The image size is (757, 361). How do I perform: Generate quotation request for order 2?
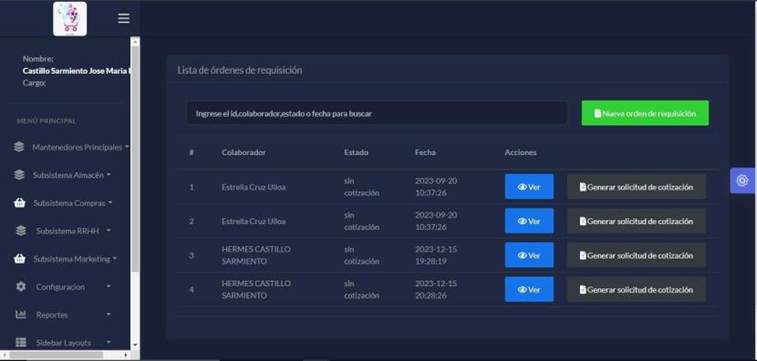coord(636,221)
